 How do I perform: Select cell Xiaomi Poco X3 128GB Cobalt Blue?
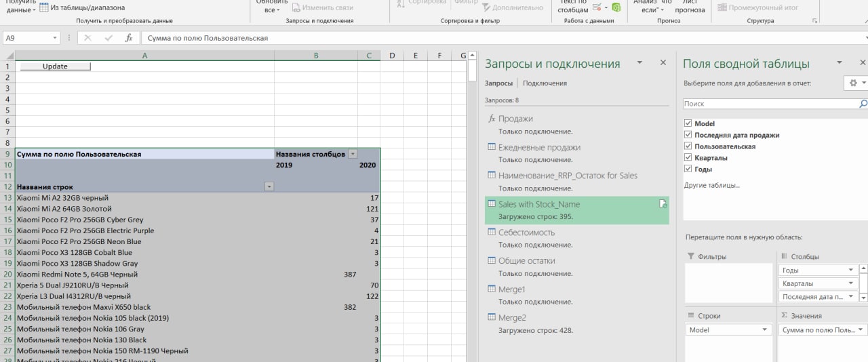click(x=144, y=253)
